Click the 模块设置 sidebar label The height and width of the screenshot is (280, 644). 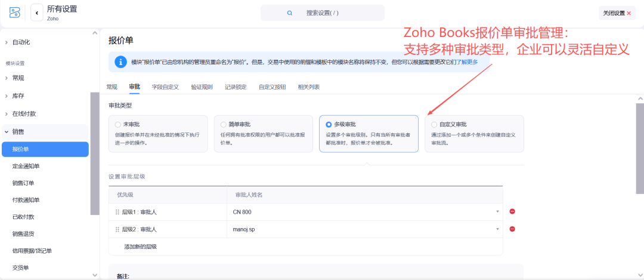[15, 63]
